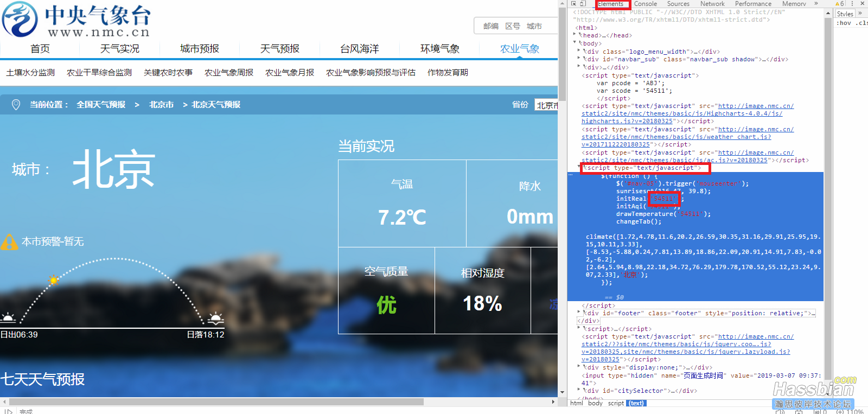The height and width of the screenshot is (414, 868).
Task: Follow the 全国天气预报 breadcrumb link
Action: coord(101,105)
